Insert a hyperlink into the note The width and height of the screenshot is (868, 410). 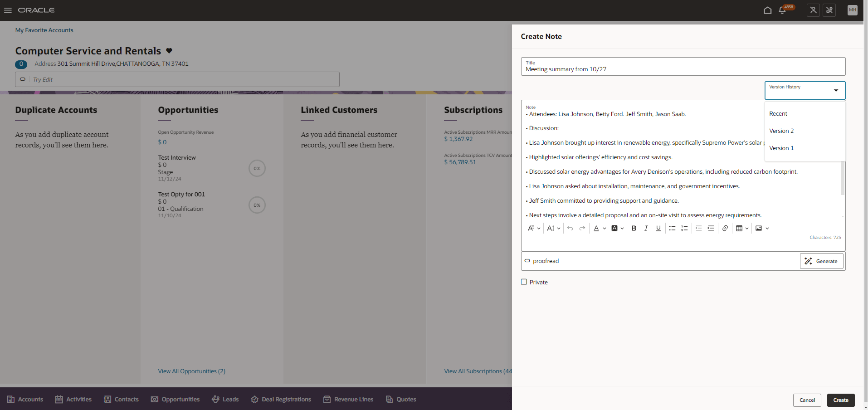[725, 228]
